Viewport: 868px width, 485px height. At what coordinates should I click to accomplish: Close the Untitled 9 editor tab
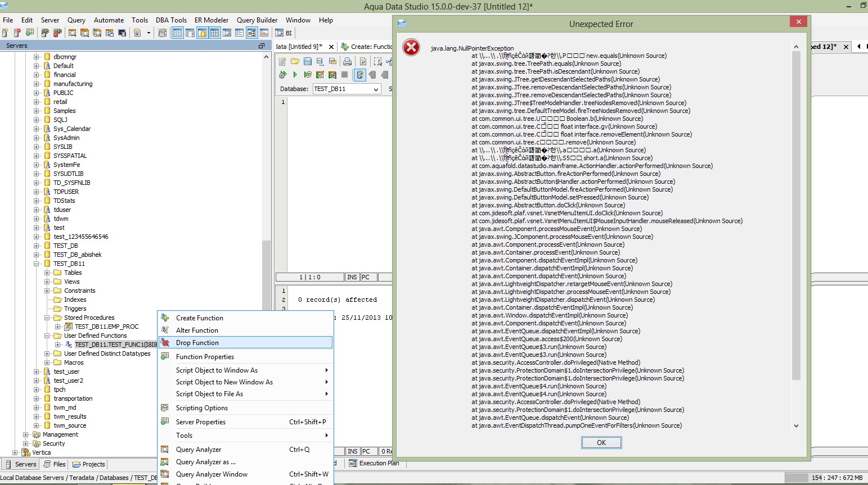click(331, 47)
